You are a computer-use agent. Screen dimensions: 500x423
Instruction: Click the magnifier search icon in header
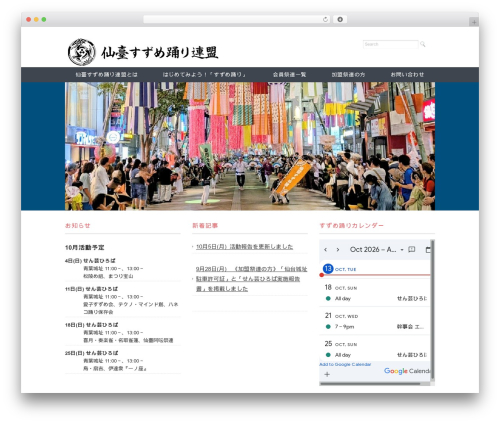pos(423,44)
